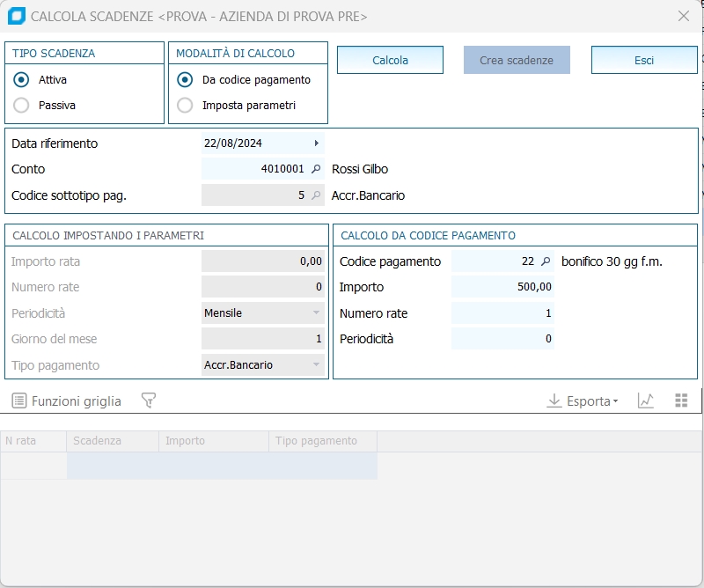Screen dimensions: 704x588
Task: Click the Codice pagamento lookup magnifier icon
Action: pyautogui.click(x=546, y=261)
